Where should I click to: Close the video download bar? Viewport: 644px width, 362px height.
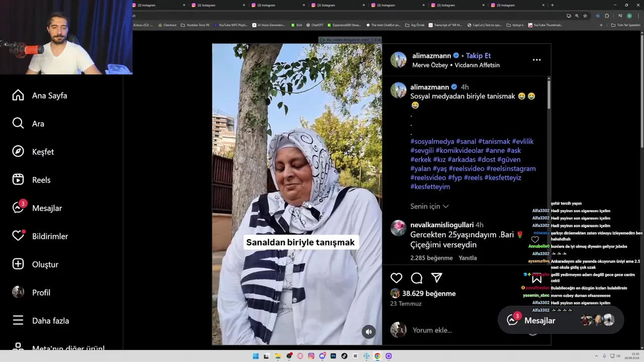[379, 40]
